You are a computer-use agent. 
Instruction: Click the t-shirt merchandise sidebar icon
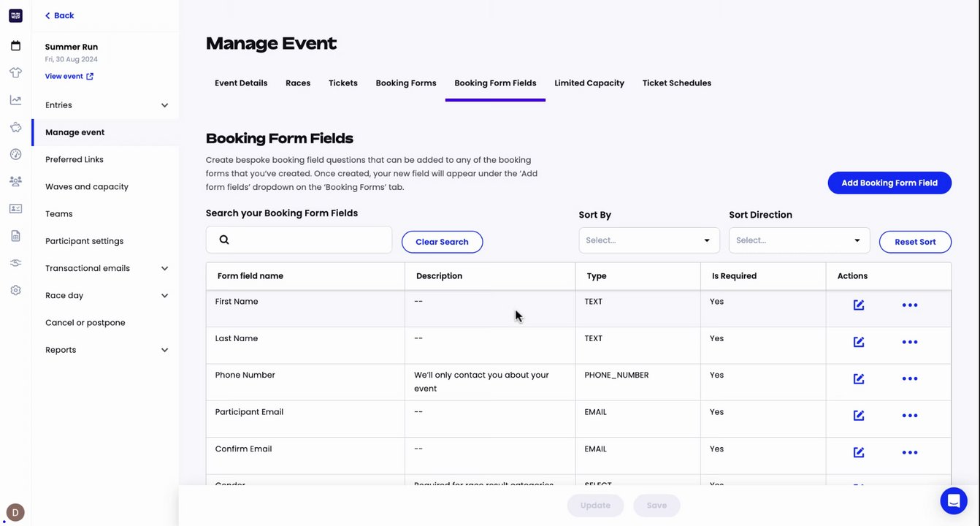[x=15, y=73]
